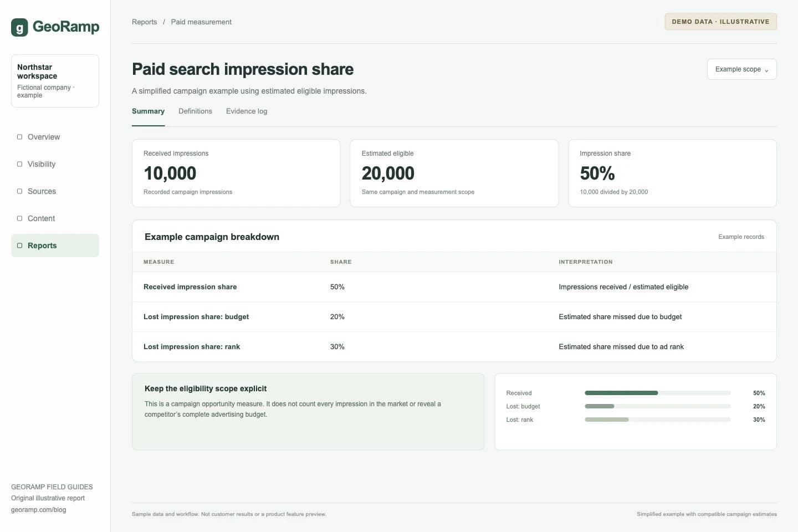Click the "Lost: rank" chart label
Screen dimensions: 798x532
pyautogui.click(x=519, y=420)
